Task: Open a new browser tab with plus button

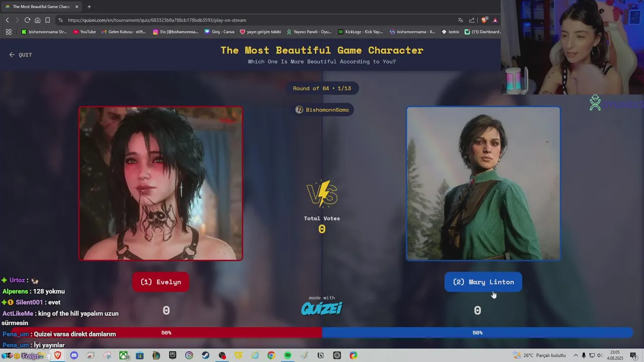Action: [x=89, y=7]
